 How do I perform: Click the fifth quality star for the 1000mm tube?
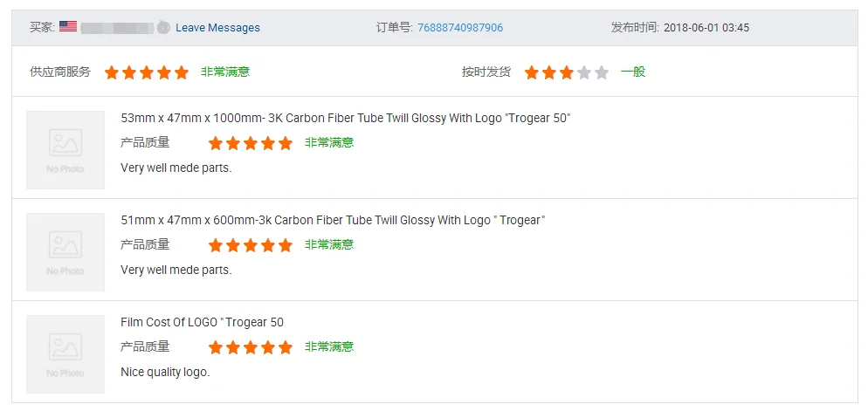coord(286,143)
